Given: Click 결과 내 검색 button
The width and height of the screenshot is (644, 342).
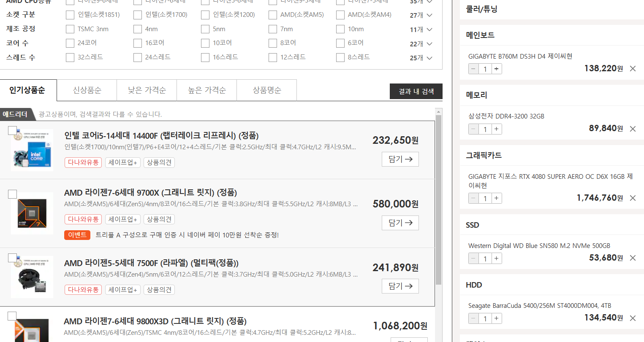Looking at the screenshot, I should (x=416, y=92).
